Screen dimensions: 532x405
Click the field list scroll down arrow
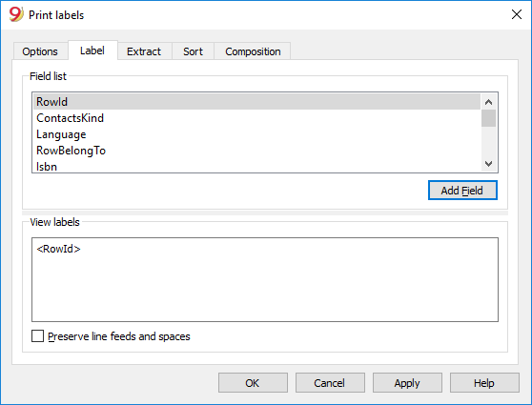click(488, 164)
